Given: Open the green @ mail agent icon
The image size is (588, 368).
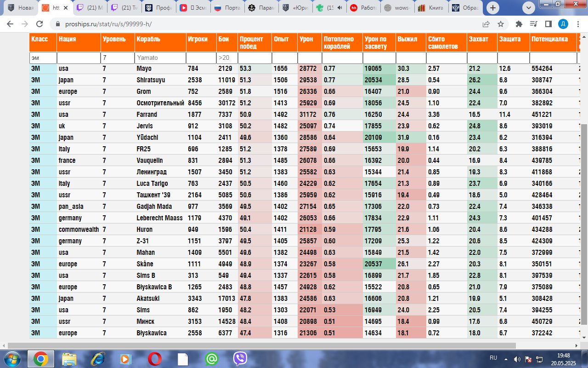Looking at the screenshot, I should pyautogui.click(x=211, y=358).
